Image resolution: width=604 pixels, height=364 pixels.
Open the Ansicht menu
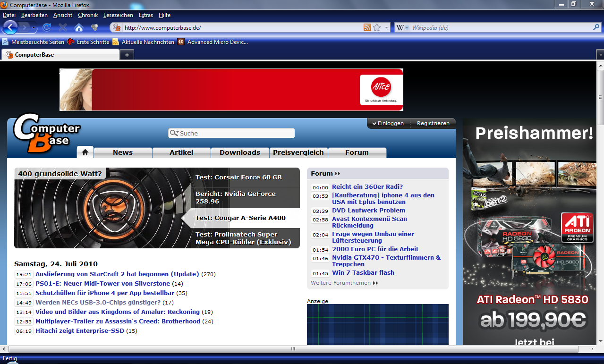[x=63, y=15]
